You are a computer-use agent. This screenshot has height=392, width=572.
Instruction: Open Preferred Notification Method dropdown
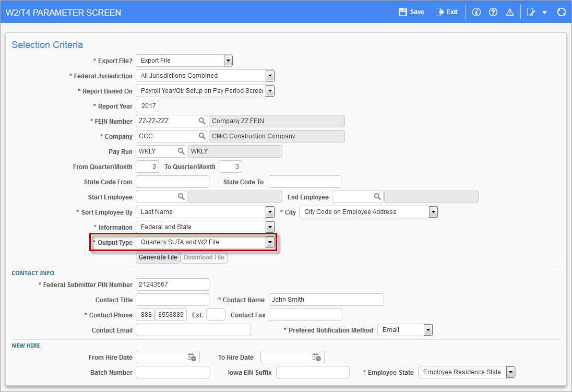(428, 330)
